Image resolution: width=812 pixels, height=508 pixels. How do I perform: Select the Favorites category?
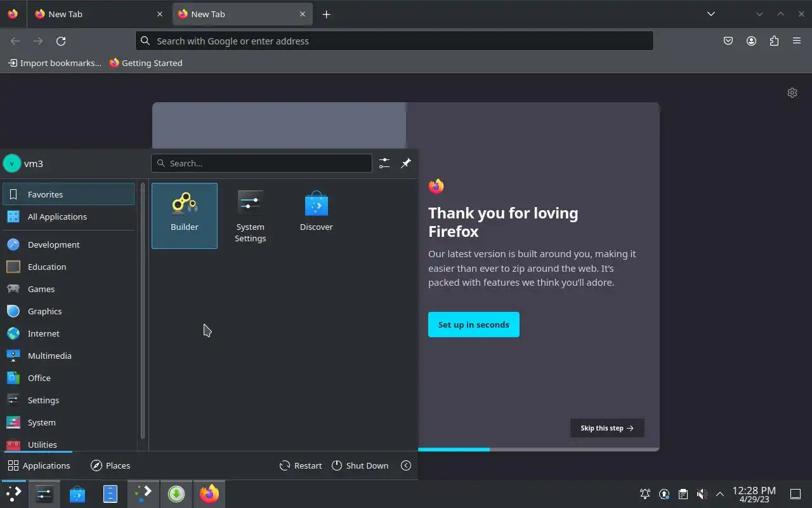(69, 194)
